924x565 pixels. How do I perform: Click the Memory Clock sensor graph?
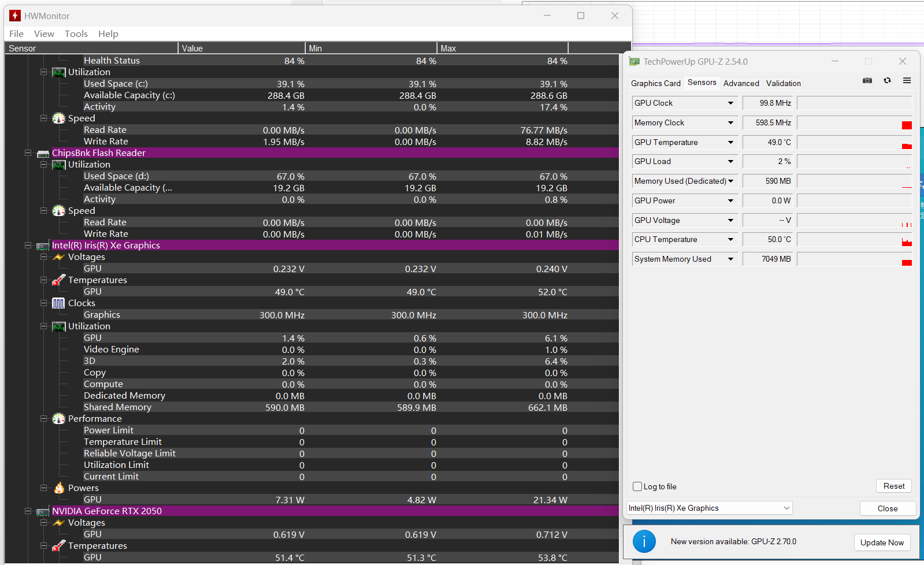(x=855, y=123)
